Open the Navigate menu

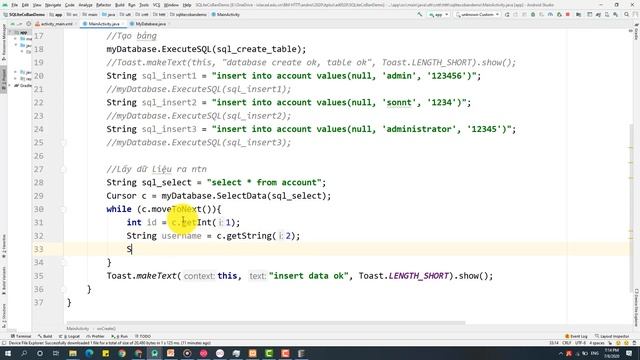pos(53,5)
